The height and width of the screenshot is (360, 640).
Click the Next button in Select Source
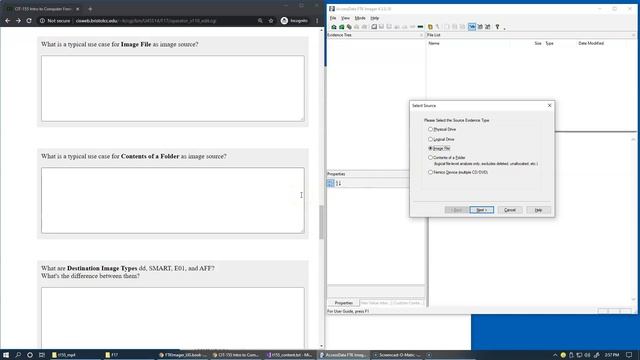482,210
